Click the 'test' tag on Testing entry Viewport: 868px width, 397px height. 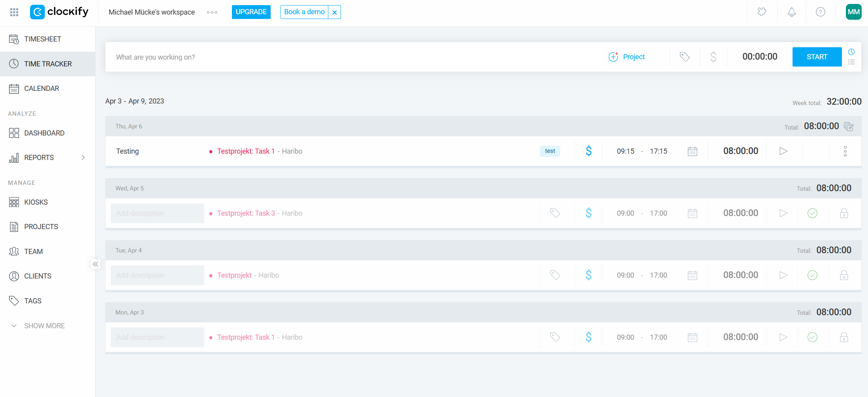[550, 151]
